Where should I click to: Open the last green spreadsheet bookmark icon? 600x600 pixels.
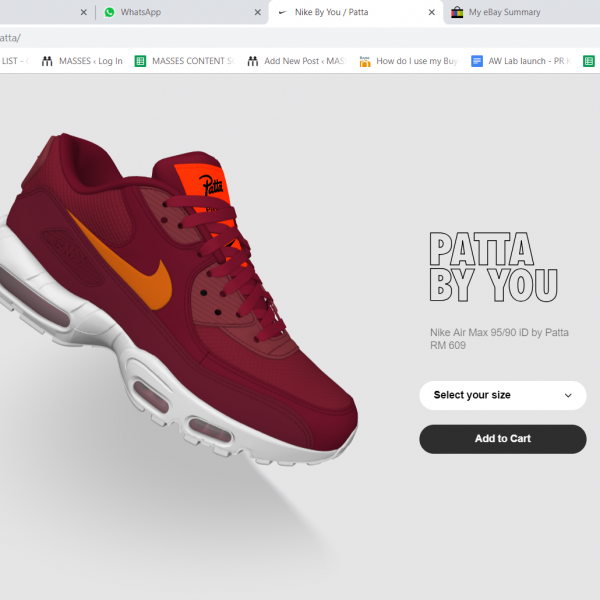[x=589, y=61]
